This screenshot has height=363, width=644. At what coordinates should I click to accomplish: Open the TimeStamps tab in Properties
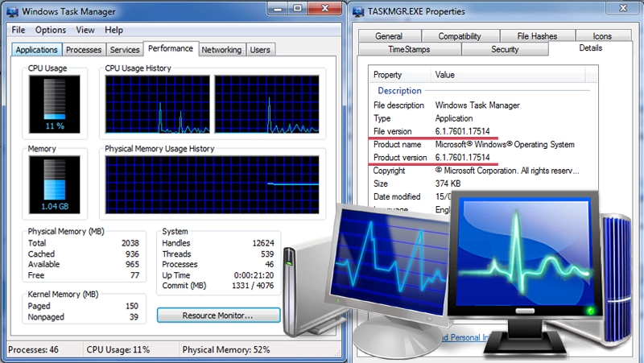pos(409,49)
